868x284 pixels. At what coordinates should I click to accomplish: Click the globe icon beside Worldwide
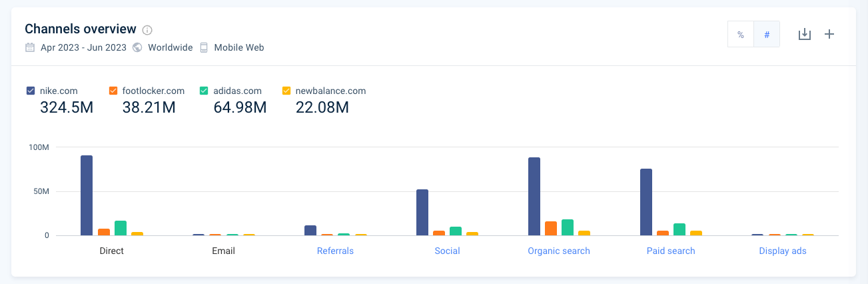138,47
